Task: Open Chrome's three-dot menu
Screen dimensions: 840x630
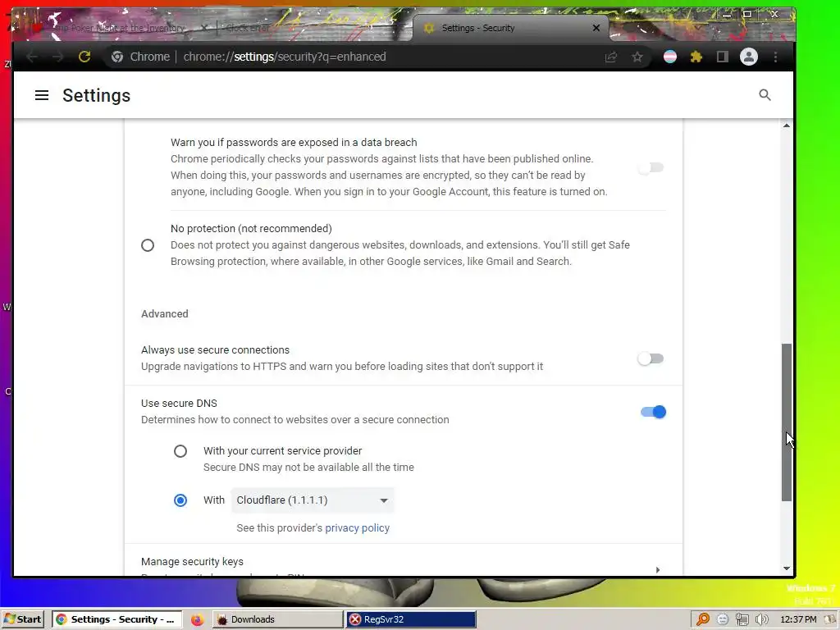Action: pos(775,57)
